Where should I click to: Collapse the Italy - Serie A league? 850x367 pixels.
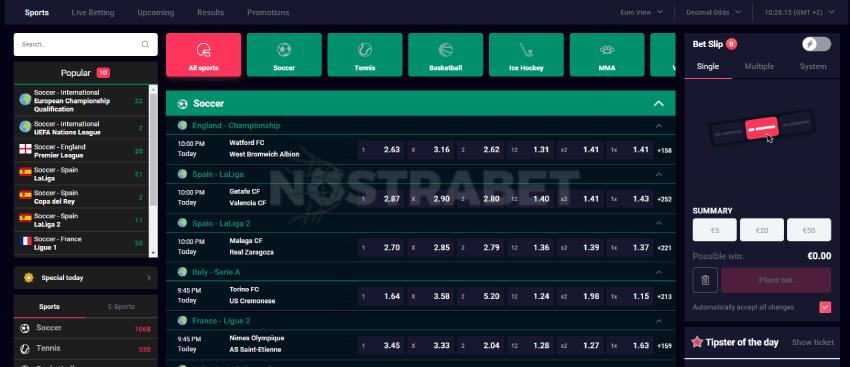point(659,272)
